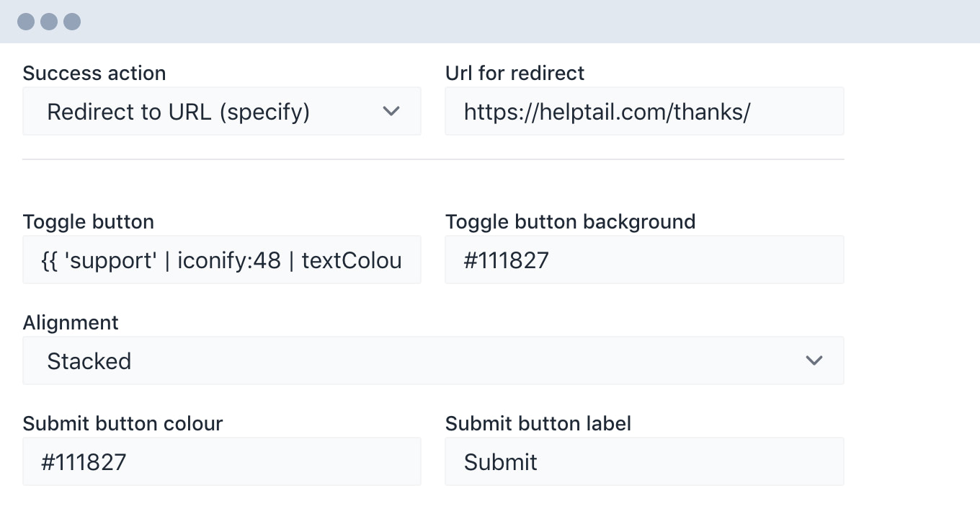The image size is (980, 509).
Task: Click the third window maximize dot
Action: [x=72, y=22]
